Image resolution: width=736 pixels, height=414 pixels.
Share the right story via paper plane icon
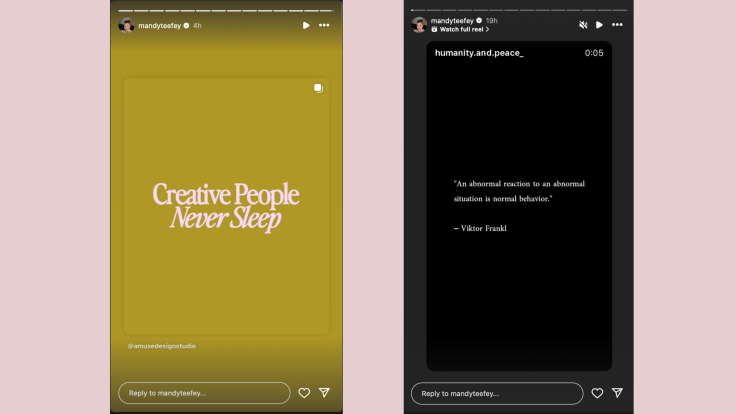(x=617, y=392)
